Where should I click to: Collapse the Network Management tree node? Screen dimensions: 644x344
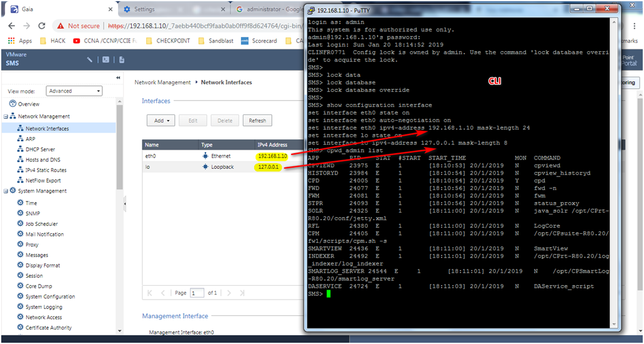pyautogui.click(x=6, y=116)
